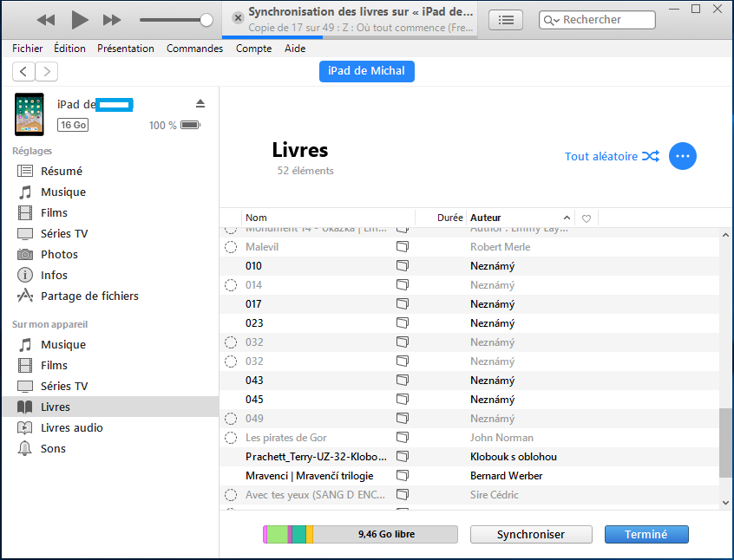Open the Présentation menu

(x=126, y=49)
